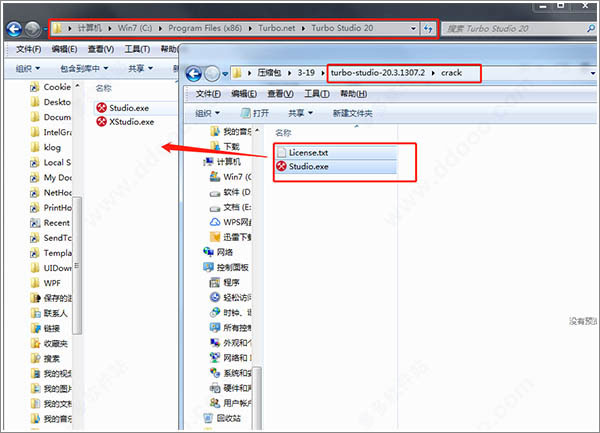Open 联系人 folder in left tree

[x=49, y=313]
